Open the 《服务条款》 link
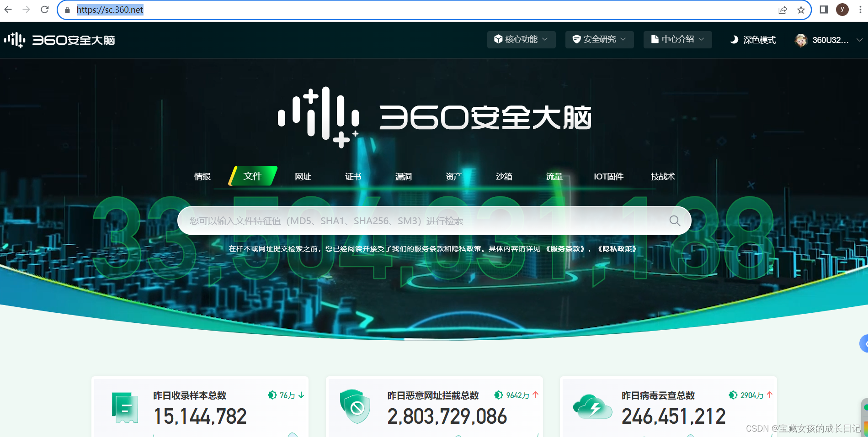Screen dimensions: 868x437 565,249
